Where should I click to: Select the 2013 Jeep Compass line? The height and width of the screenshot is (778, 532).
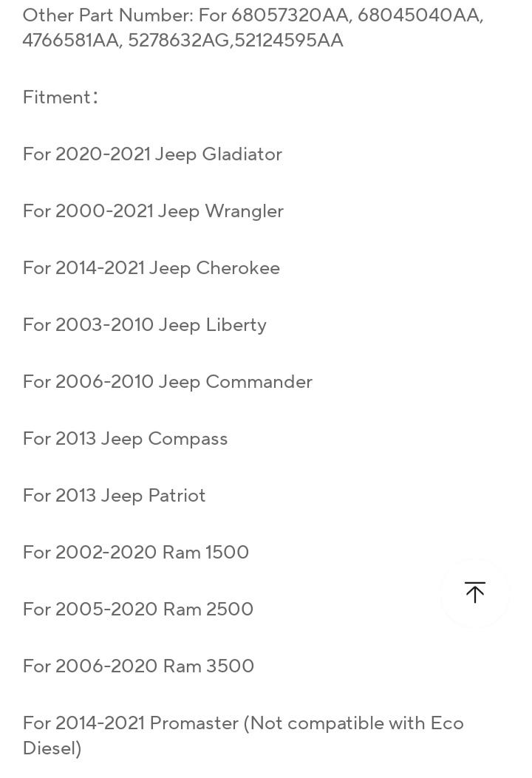coord(125,439)
